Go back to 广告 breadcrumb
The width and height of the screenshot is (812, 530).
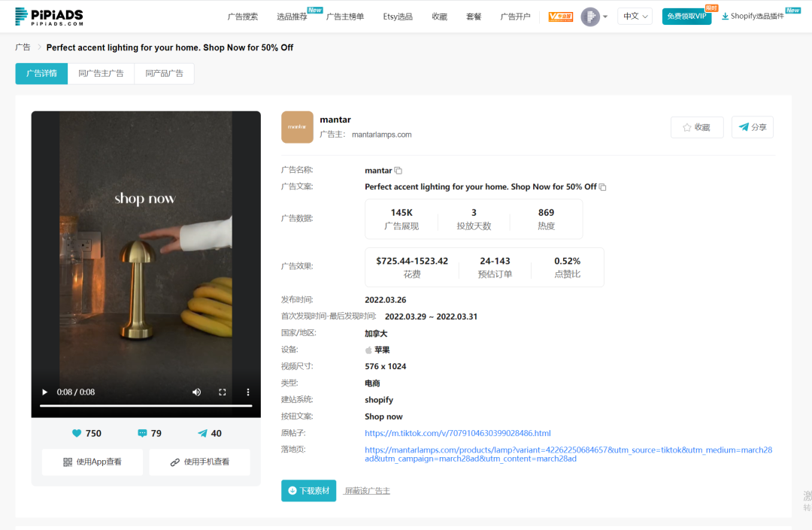pos(23,47)
